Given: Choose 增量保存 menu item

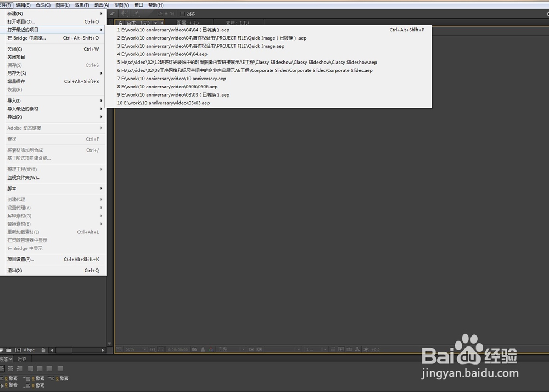Looking at the screenshot, I should coord(53,81).
